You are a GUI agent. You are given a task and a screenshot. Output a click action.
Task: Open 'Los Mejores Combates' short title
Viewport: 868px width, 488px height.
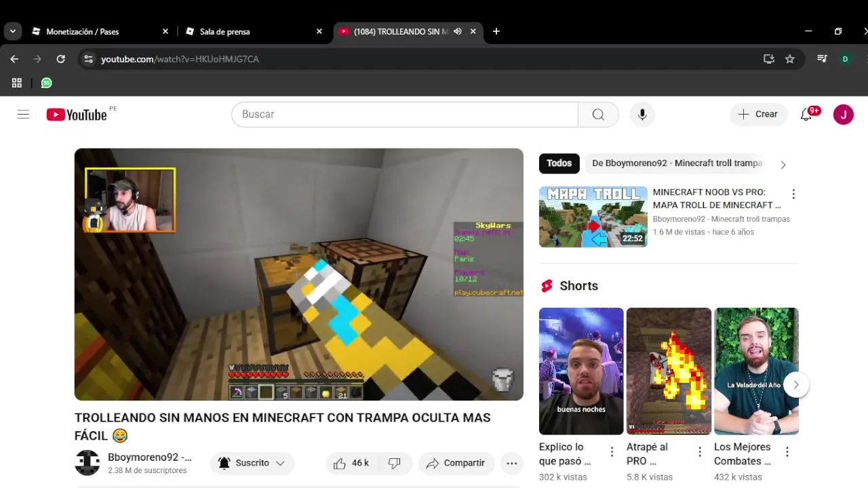[x=743, y=454]
